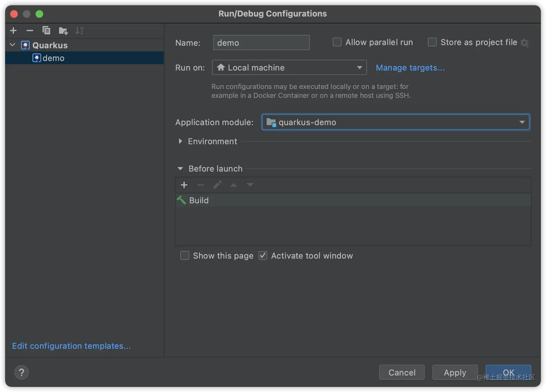Viewport: 546px width, 392px height.
Task: Select the demo configuration in tree
Action: click(x=84, y=58)
